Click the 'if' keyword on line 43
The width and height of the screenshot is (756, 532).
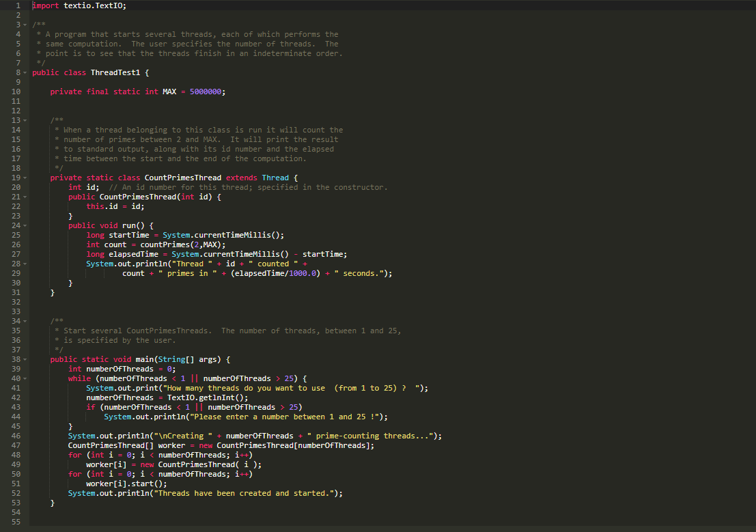tap(91, 407)
